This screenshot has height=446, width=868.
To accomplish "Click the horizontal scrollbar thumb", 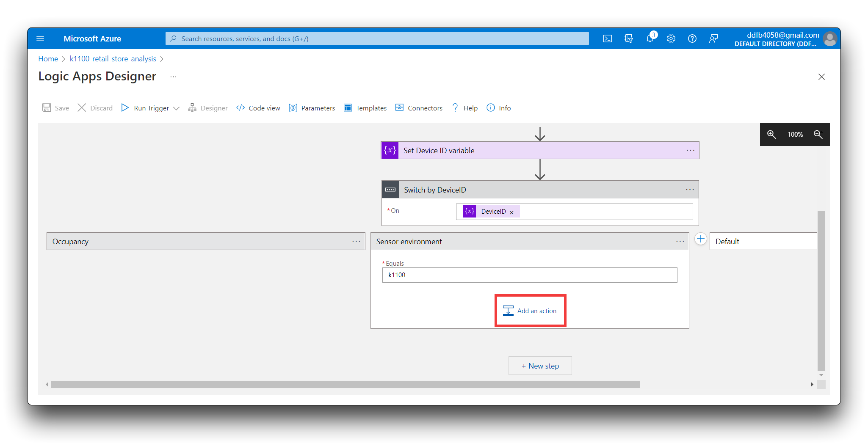I will [345, 384].
